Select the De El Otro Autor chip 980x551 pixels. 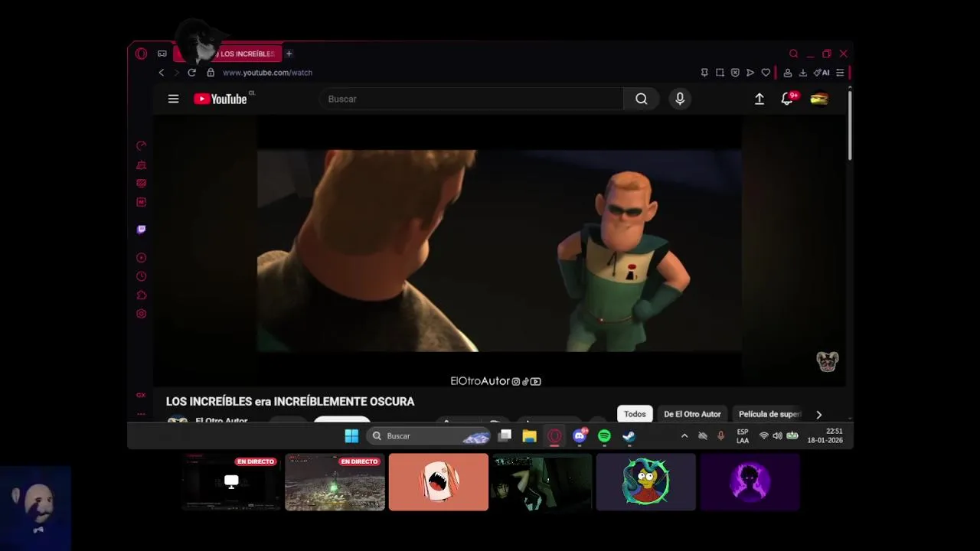pos(692,414)
